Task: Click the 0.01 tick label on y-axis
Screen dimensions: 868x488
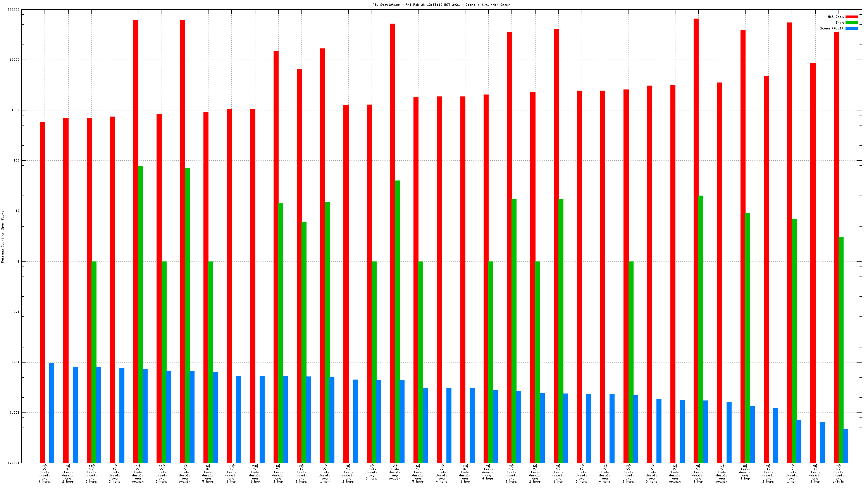Action: [15, 363]
